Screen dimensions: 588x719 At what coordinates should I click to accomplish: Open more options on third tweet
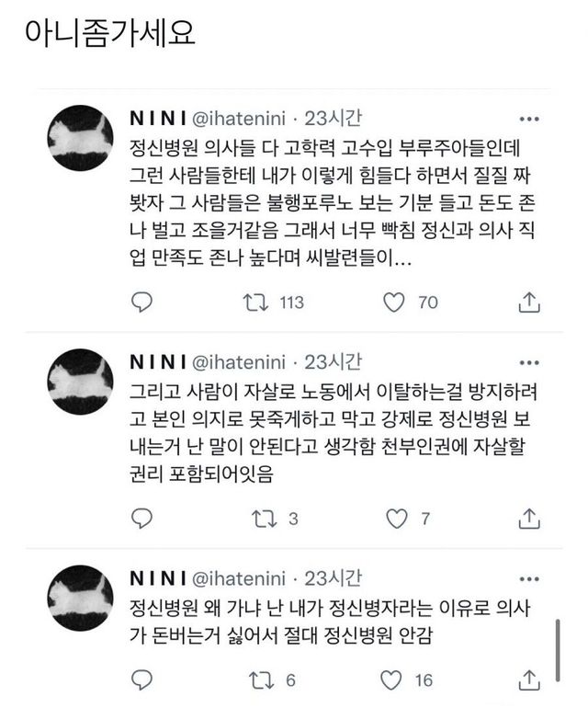[529, 579]
